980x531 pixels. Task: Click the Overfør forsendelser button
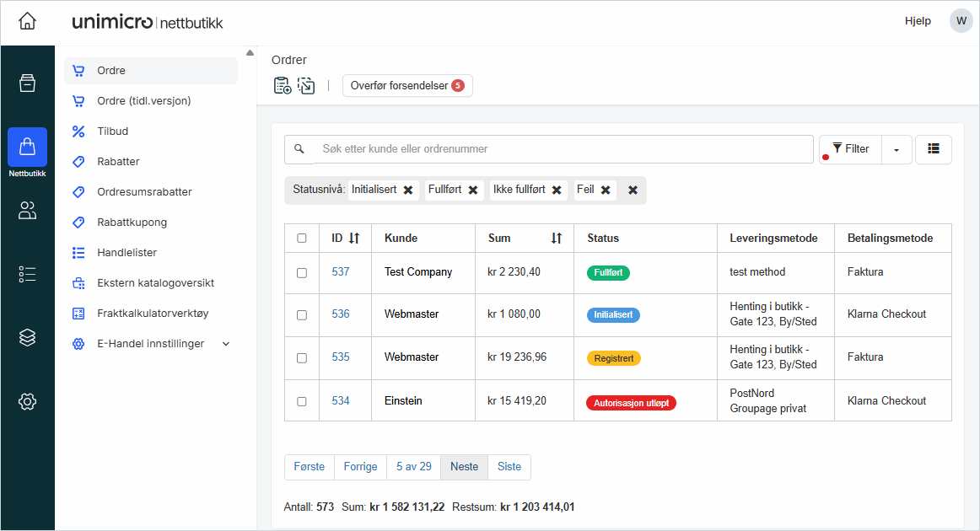[x=407, y=85]
